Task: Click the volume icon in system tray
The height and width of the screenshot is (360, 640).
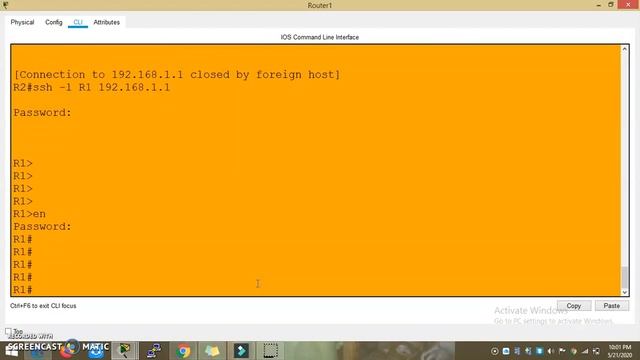Action: click(551, 351)
